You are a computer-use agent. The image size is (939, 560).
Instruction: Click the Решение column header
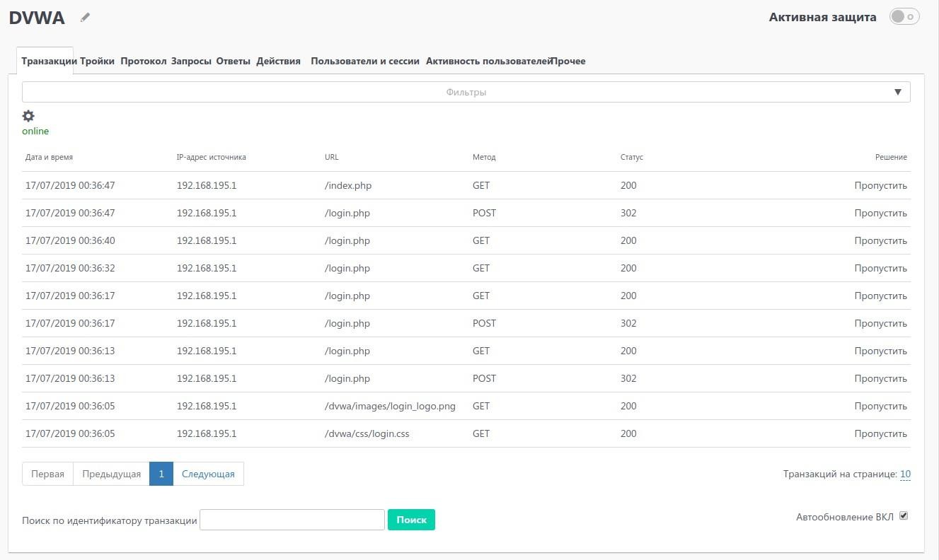[x=891, y=157]
